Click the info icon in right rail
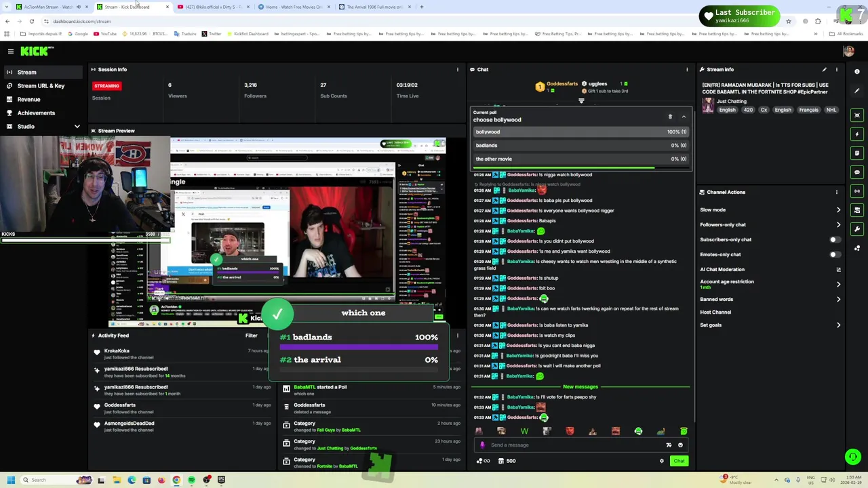Viewport: 868px width, 488px height. pos(857,71)
